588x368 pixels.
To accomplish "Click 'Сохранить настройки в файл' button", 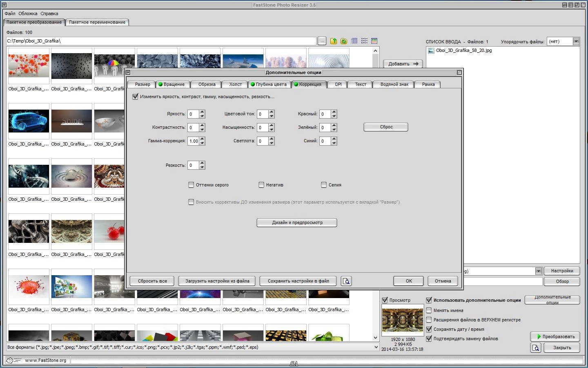I will click(x=298, y=281).
